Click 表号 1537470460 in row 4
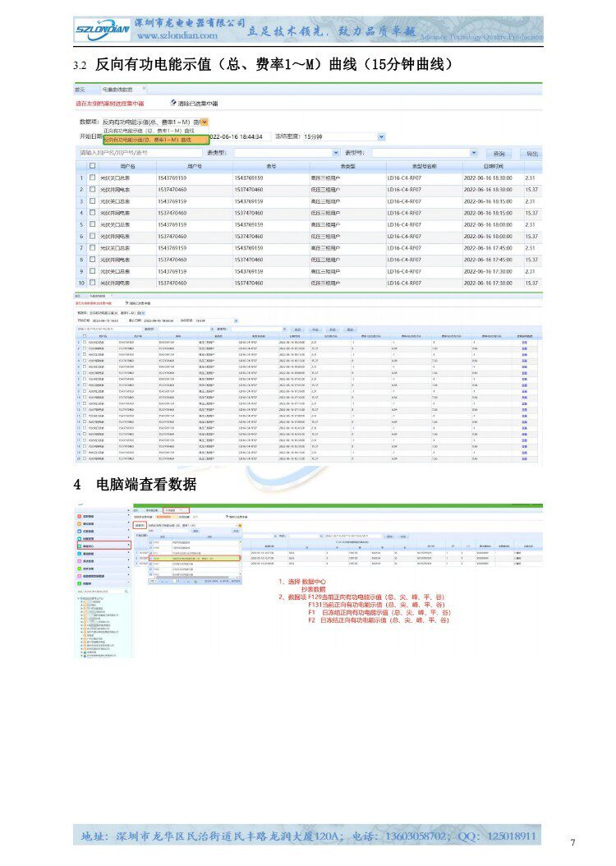The image size is (616, 866). coord(249,213)
